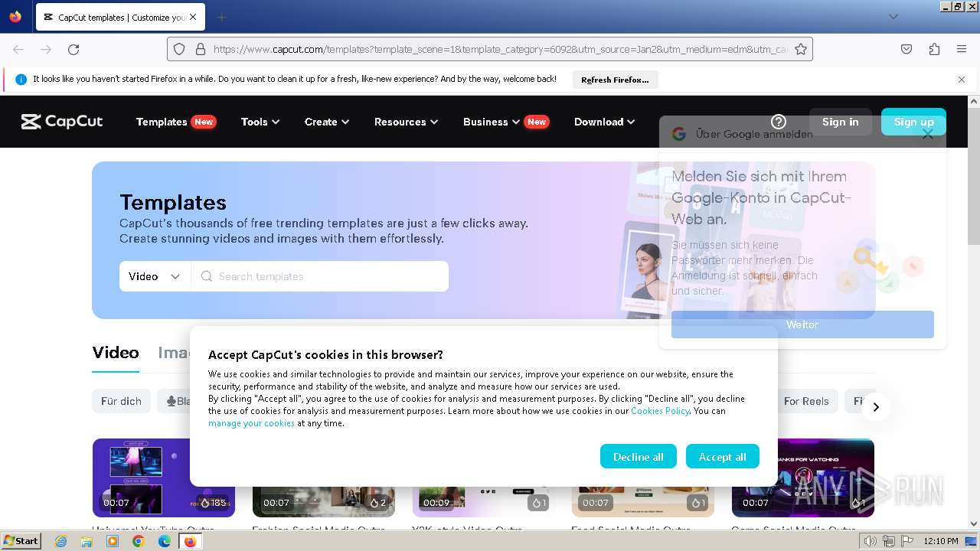
Task: Open File Explorer from the taskbar
Action: point(87,541)
